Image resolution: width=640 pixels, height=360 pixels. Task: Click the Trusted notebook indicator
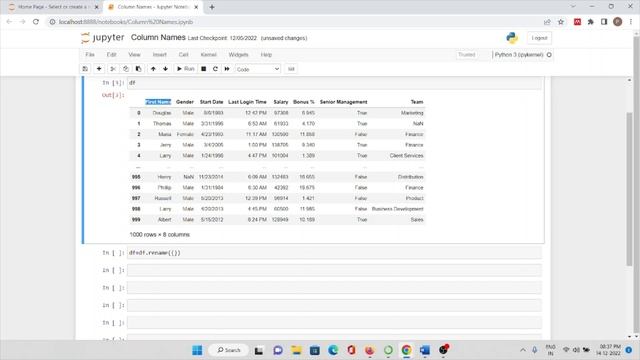(x=467, y=55)
